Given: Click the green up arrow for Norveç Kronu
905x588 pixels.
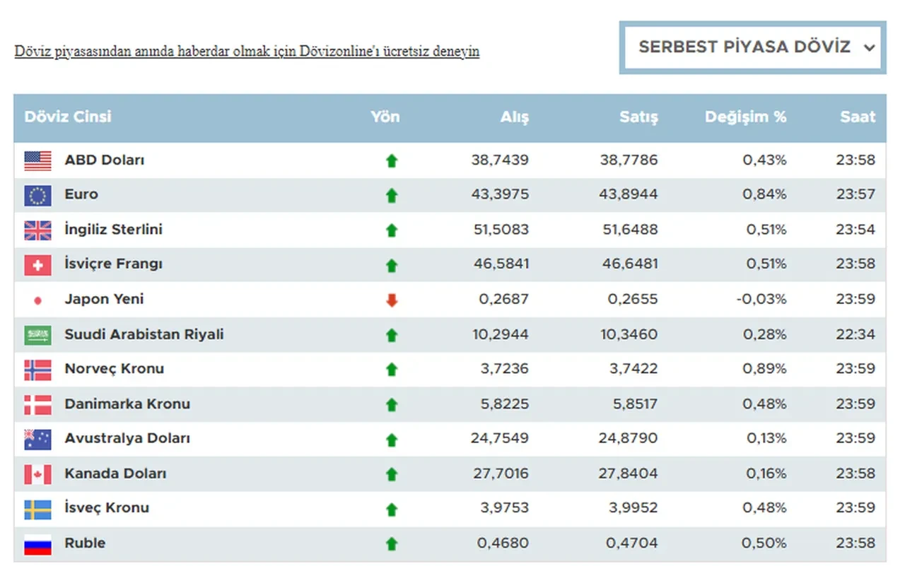Looking at the screenshot, I should pyautogui.click(x=392, y=370).
